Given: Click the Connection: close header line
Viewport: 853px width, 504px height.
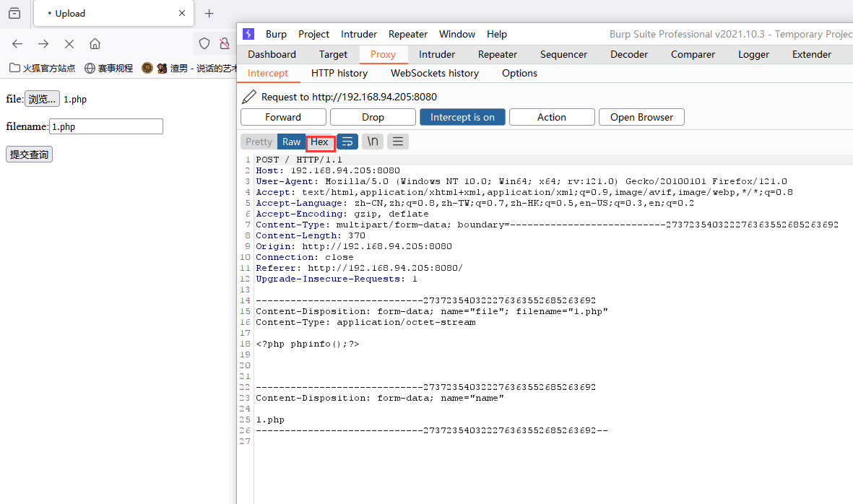Looking at the screenshot, I should [305, 258].
